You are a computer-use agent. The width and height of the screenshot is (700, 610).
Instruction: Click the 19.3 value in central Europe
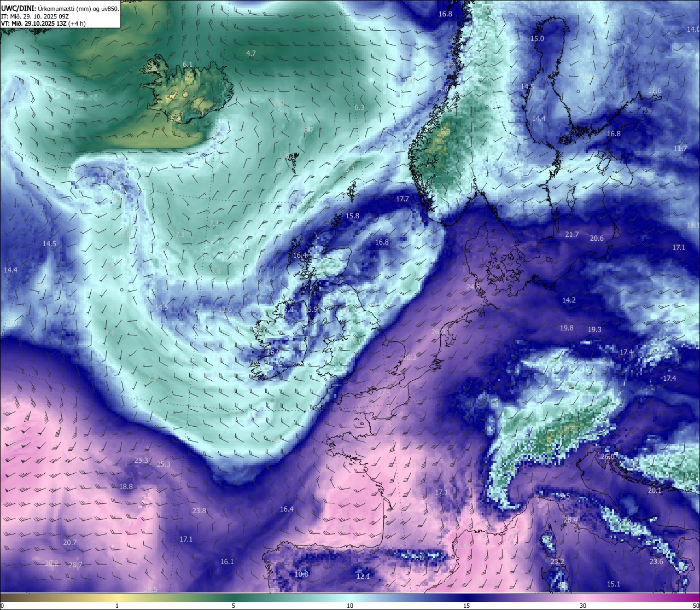tap(594, 330)
